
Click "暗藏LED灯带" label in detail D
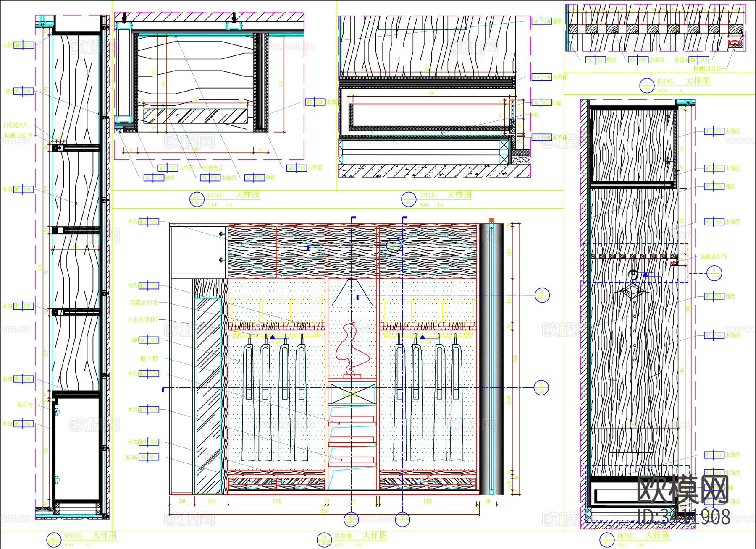tap(708, 68)
